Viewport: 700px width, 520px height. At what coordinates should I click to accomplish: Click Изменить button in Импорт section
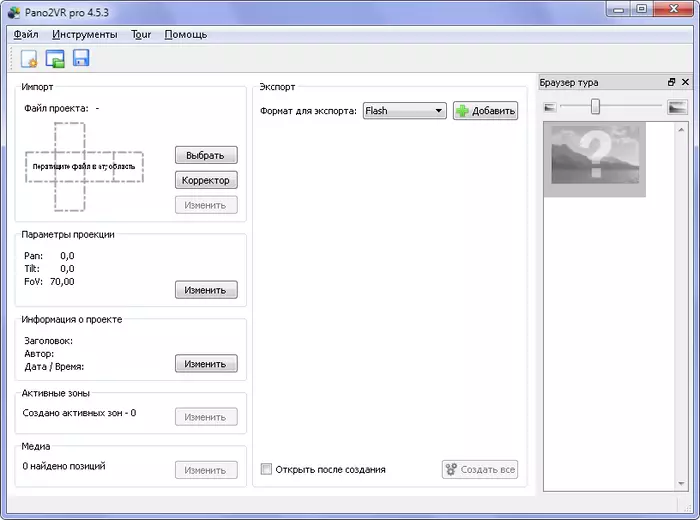click(x=206, y=205)
